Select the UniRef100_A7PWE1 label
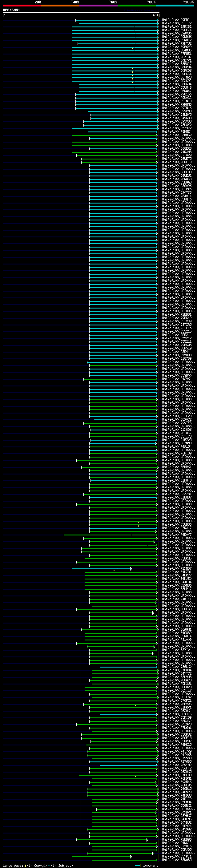 (x=177, y=54)
